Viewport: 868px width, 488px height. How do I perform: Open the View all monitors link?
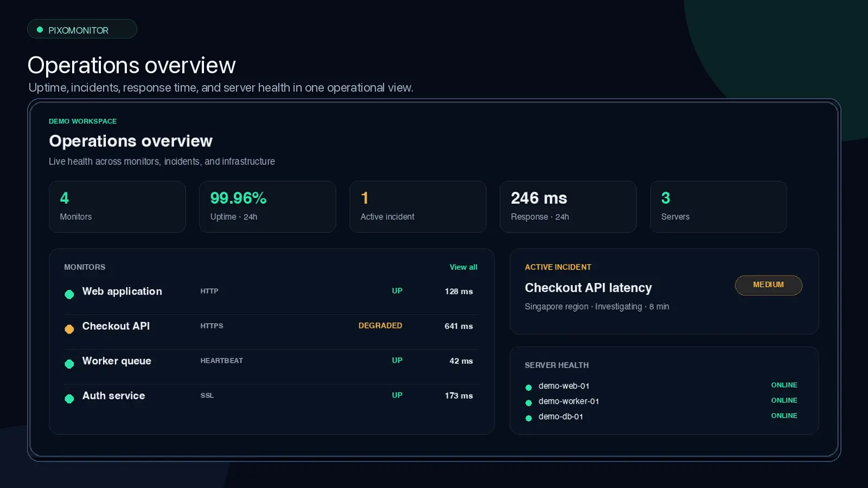tap(463, 267)
